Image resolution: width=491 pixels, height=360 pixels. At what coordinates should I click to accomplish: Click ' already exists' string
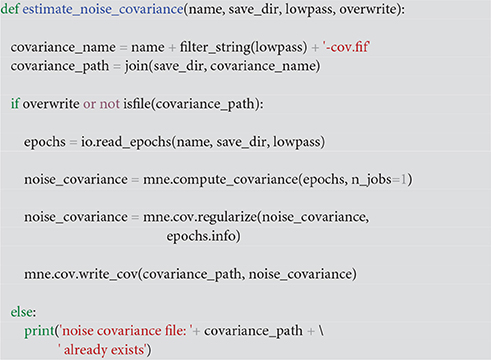click(x=102, y=350)
